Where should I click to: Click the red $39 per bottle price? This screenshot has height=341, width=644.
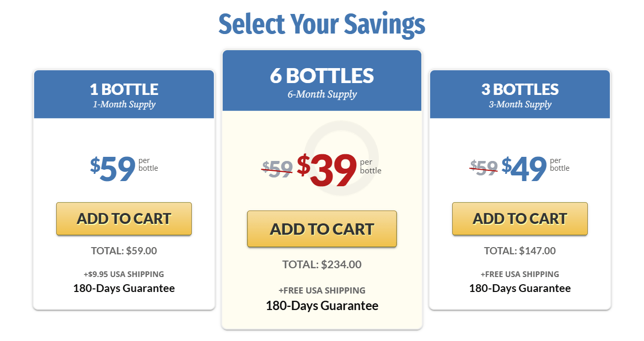point(327,170)
